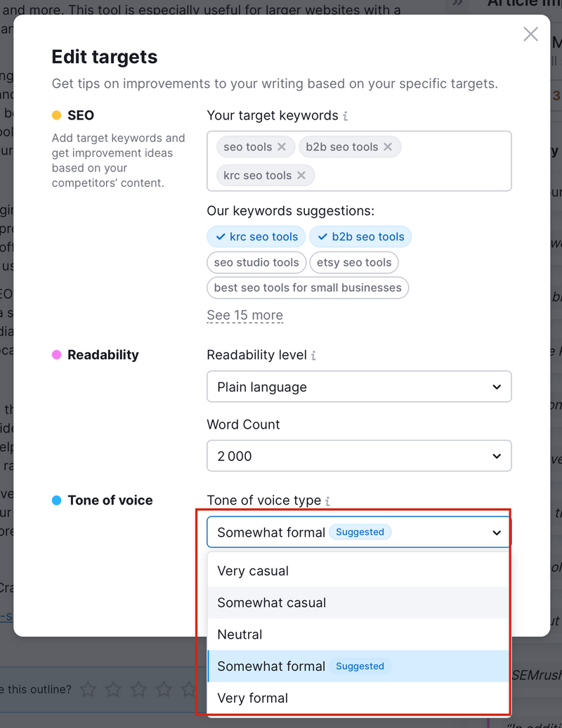Select 'Very casual' tone option
Image resolution: width=562 pixels, height=728 pixels.
pos(358,571)
